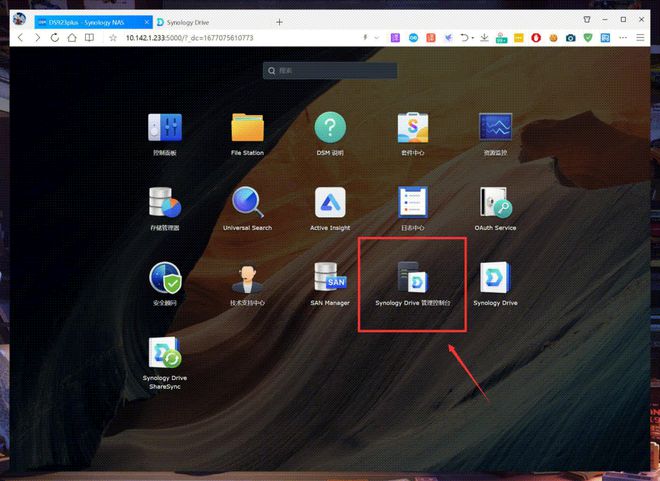
Task: Click the purple extension icon
Action: click(x=395, y=38)
